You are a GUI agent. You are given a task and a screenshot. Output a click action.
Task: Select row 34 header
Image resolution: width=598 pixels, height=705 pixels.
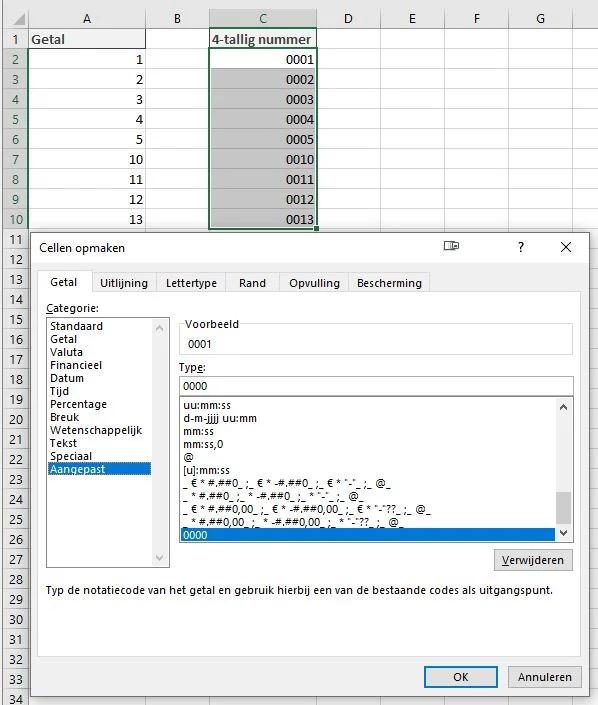coord(15,699)
